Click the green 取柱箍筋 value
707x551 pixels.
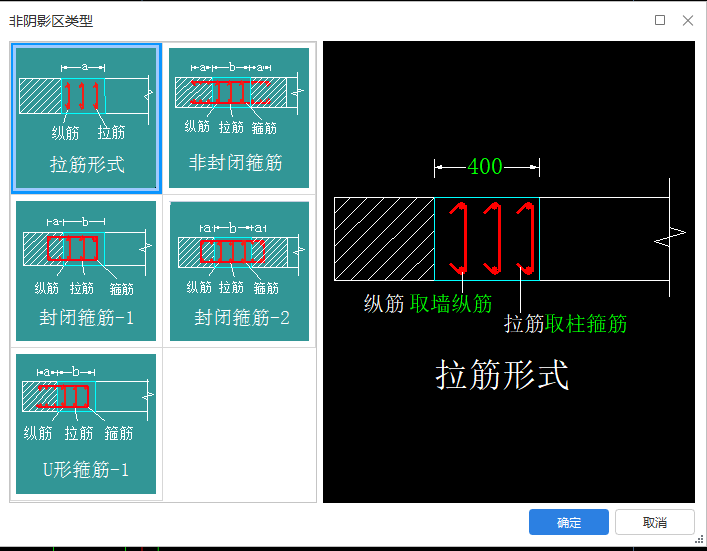pyautogui.click(x=586, y=323)
